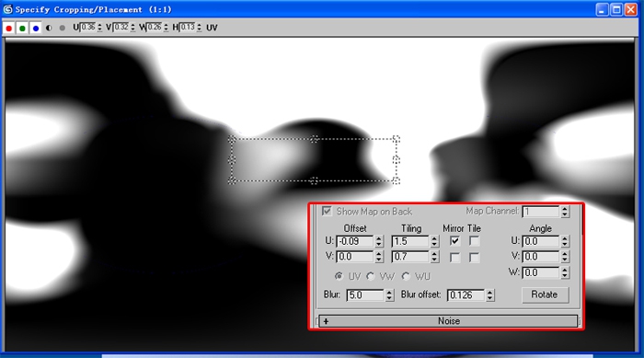This screenshot has width=644, height=358.
Task: Click the app icon in the title bar
Action: 7,9
